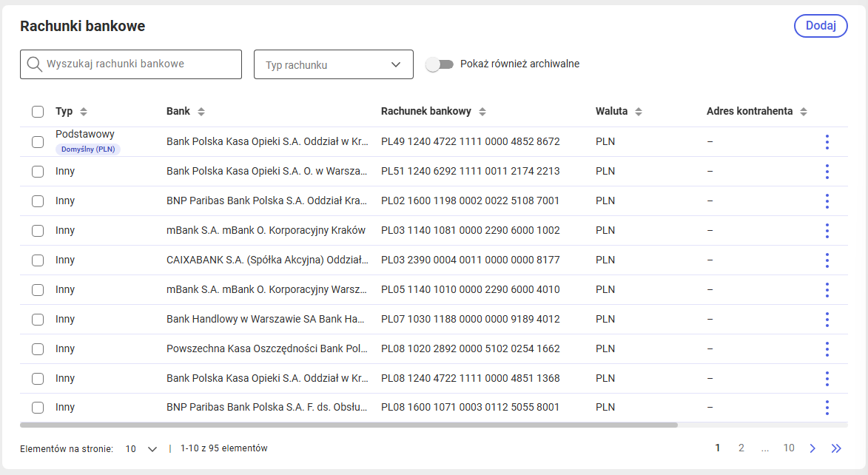
Task: Open actions menu for Podstawowy account row
Action: click(x=827, y=142)
